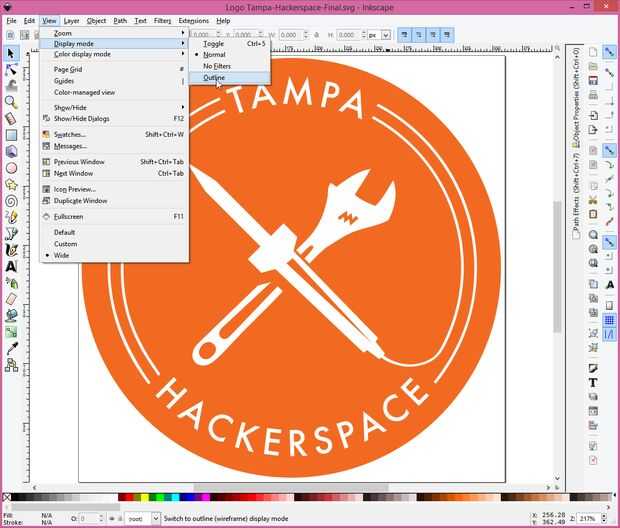Select the 3D Box tool
This screenshot has height=528, width=620.
coord(11,151)
